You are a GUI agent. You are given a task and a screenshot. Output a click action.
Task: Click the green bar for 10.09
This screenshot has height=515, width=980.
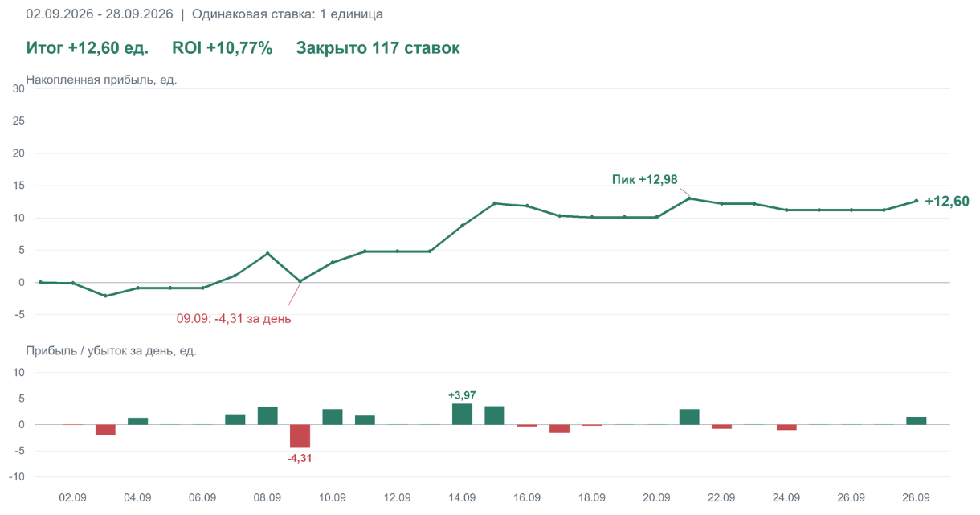(x=333, y=416)
